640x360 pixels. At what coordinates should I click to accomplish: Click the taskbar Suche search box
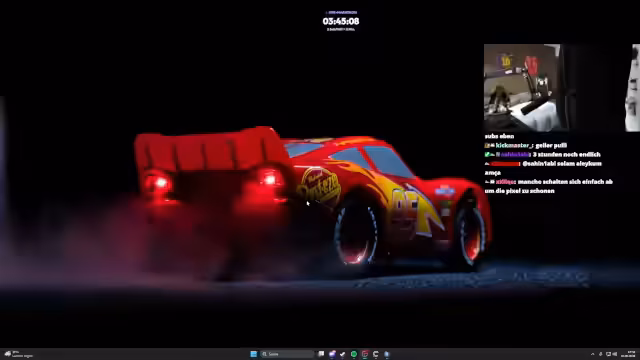(287, 354)
